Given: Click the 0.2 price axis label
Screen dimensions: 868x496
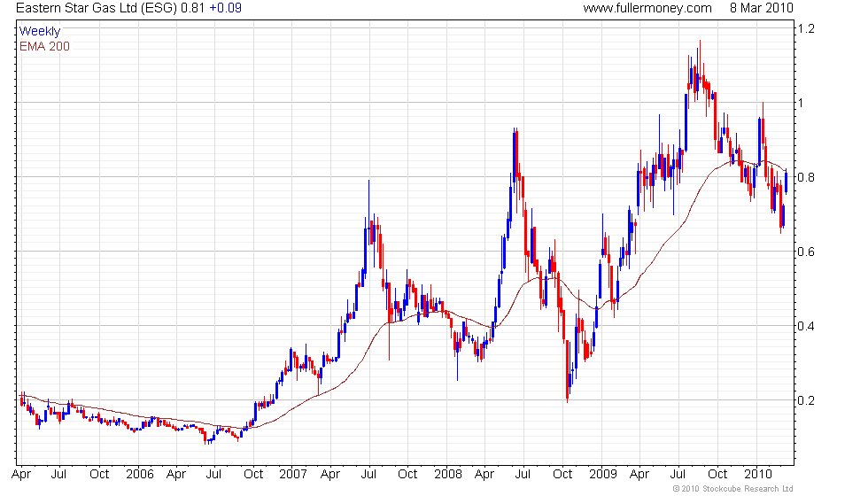Looking at the screenshot, I should [x=806, y=400].
